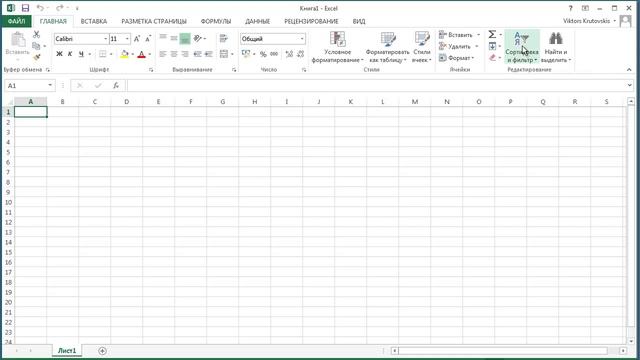Viewport: 640px width, 360px height.
Task: Toggle underline formatting (Ч)
Action: 81,54
